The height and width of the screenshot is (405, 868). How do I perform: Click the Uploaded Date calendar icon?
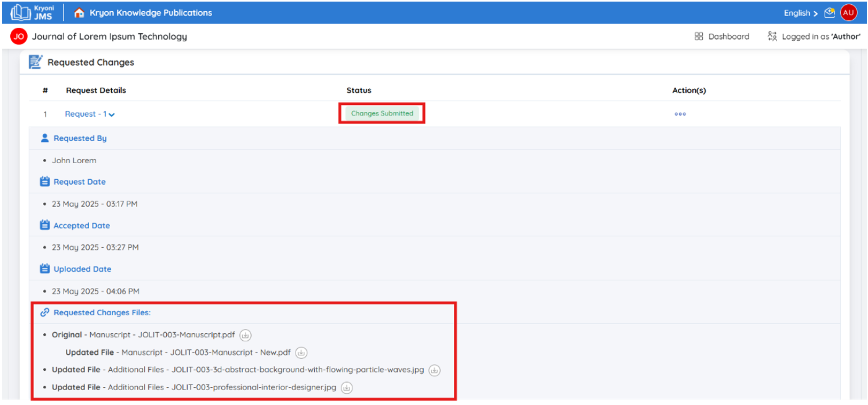pyautogui.click(x=45, y=269)
